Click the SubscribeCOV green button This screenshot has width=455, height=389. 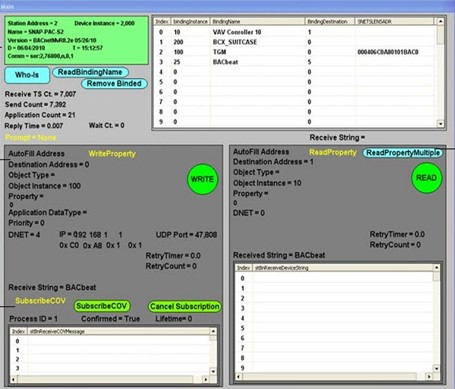pyautogui.click(x=102, y=306)
